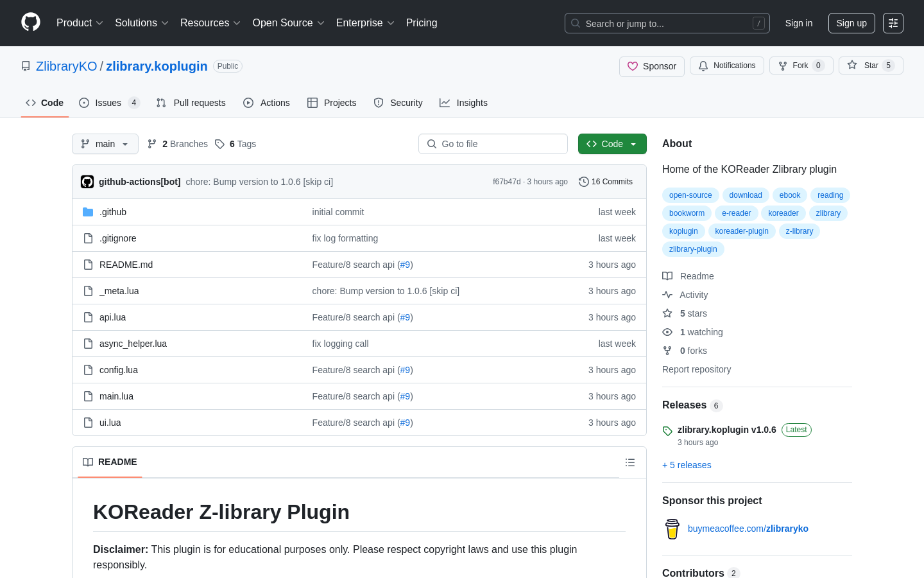The image size is (924, 578).
Task: Open the ZlibraryKO owner link
Action: click(x=67, y=66)
